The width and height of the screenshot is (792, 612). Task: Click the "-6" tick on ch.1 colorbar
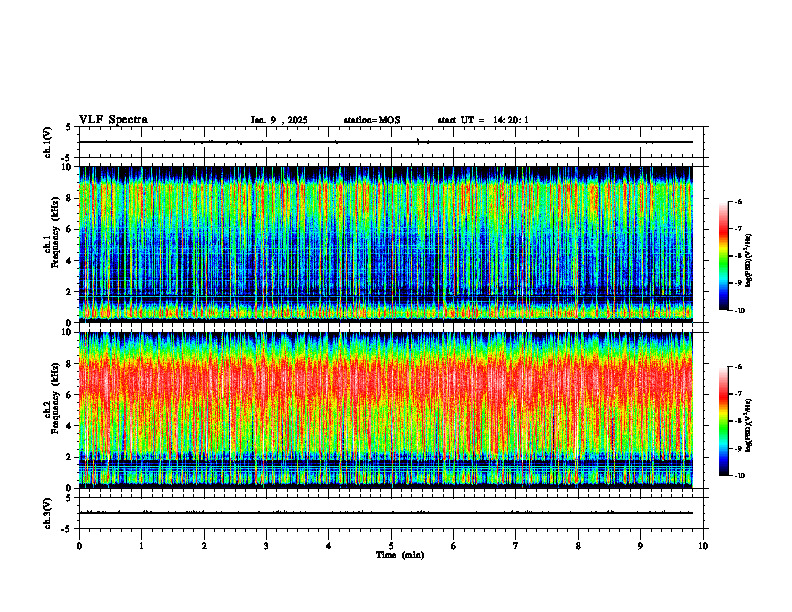click(x=738, y=201)
